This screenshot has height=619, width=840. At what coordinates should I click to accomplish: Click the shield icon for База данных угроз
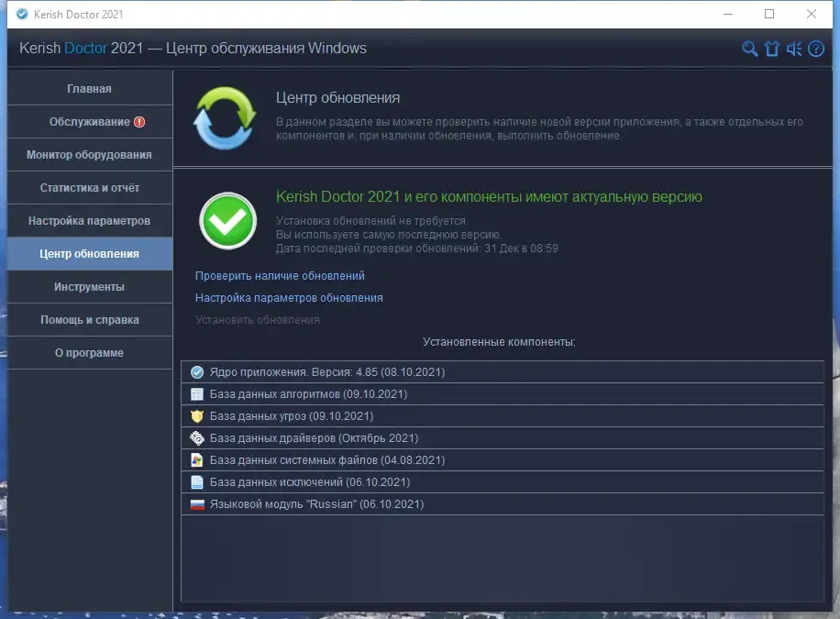click(196, 416)
